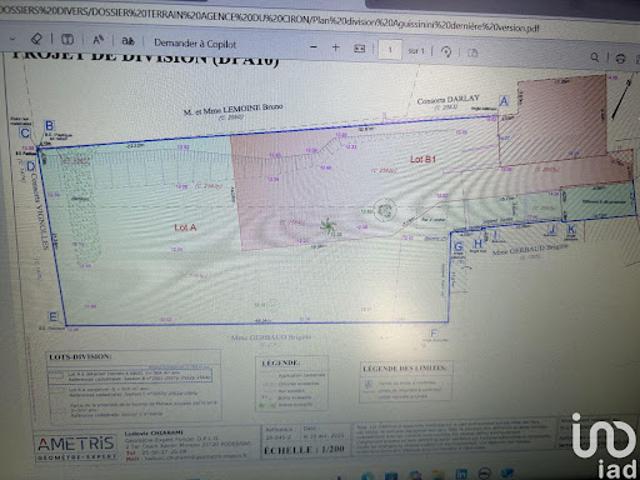Click the 'LEGENDE:' box heading

click(280, 362)
